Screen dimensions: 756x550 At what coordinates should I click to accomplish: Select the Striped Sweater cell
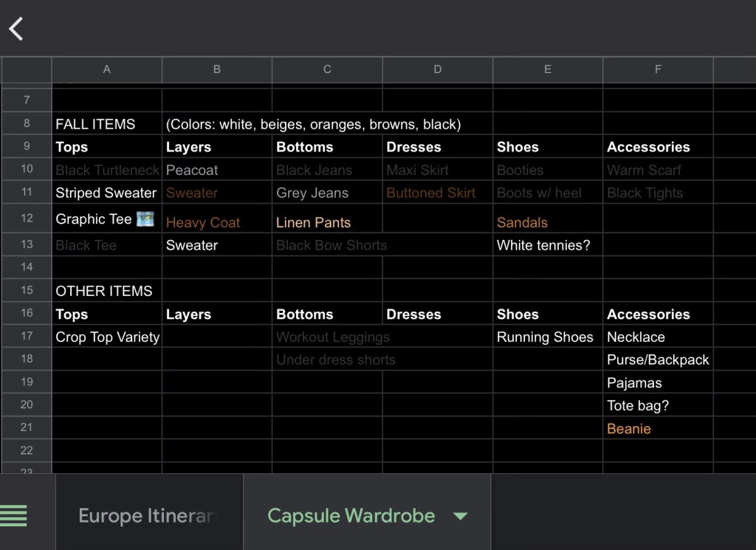pyautogui.click(x=106, y=193)
